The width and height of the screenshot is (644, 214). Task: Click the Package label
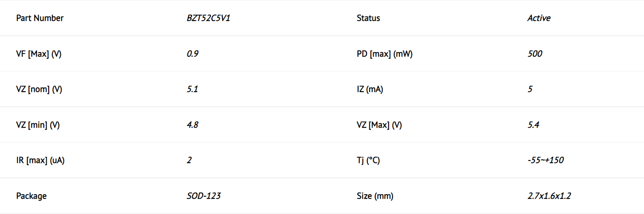31,196
